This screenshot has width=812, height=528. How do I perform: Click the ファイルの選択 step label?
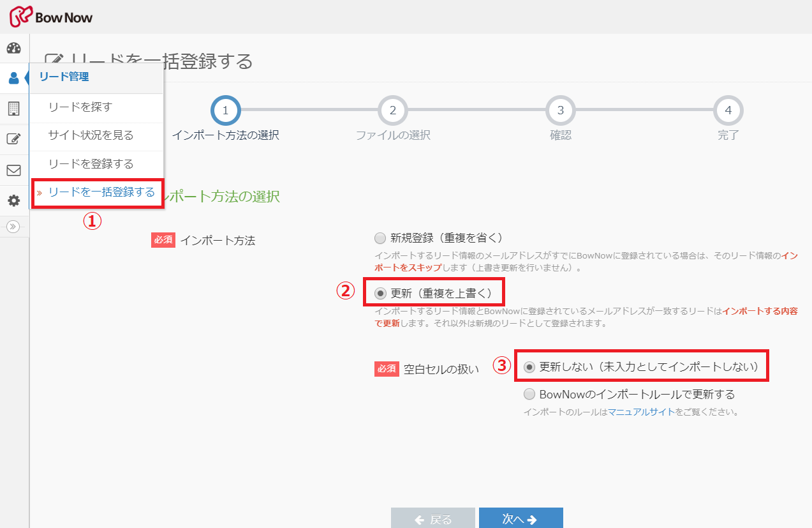[x=393, y=135]
